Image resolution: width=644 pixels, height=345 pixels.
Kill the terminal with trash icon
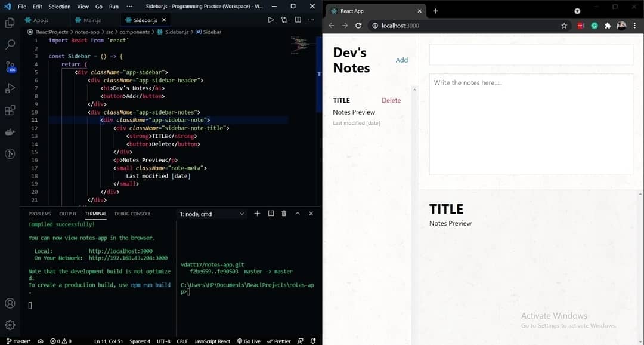pos(284,214)
